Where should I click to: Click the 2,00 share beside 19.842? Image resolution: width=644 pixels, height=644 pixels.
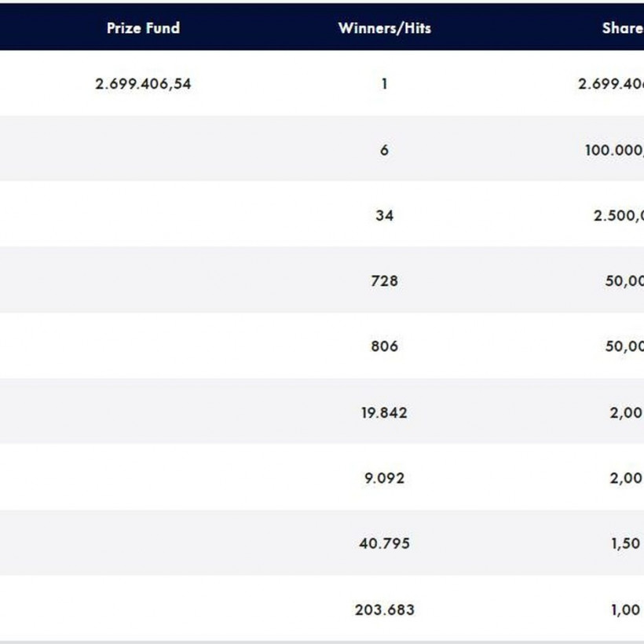[626, 412]
